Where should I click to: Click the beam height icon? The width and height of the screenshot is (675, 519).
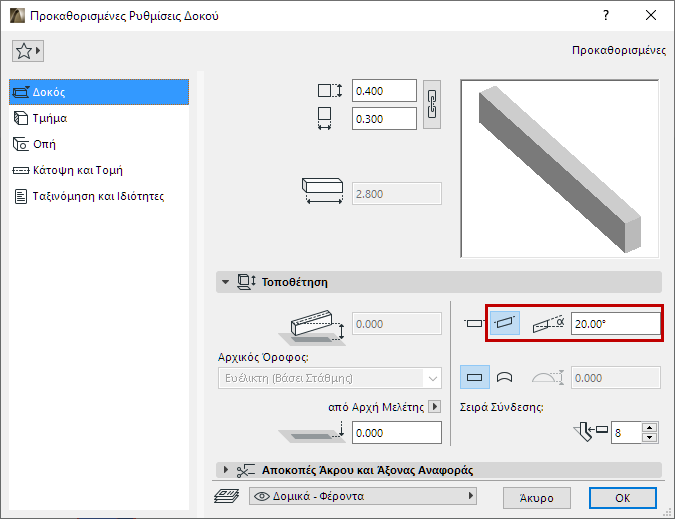[x=330, y=91]
